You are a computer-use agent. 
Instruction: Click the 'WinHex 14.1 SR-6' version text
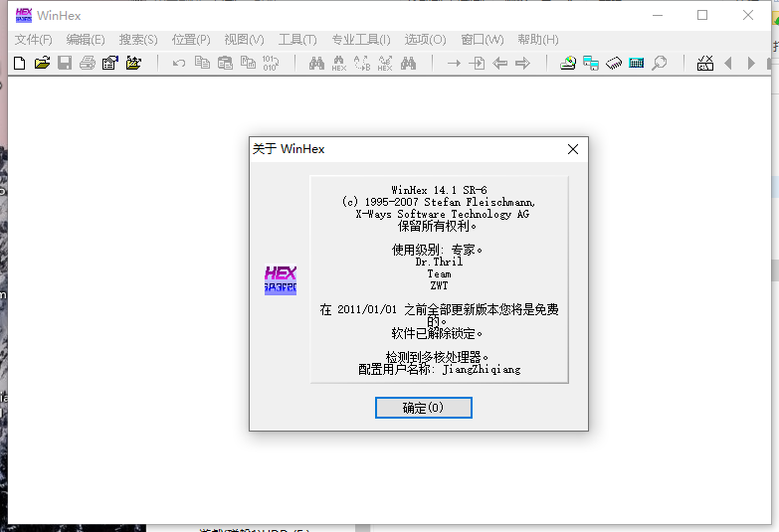click(x=439, y=190)
